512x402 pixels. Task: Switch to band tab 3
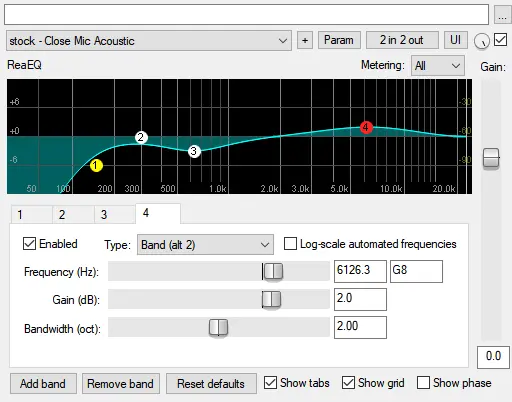(x=115, y=215)
